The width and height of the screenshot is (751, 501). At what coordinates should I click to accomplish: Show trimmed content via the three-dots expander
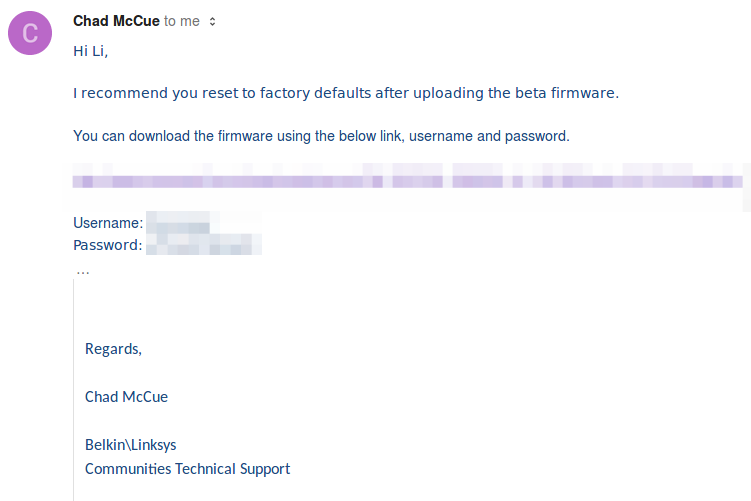point(83,271)
